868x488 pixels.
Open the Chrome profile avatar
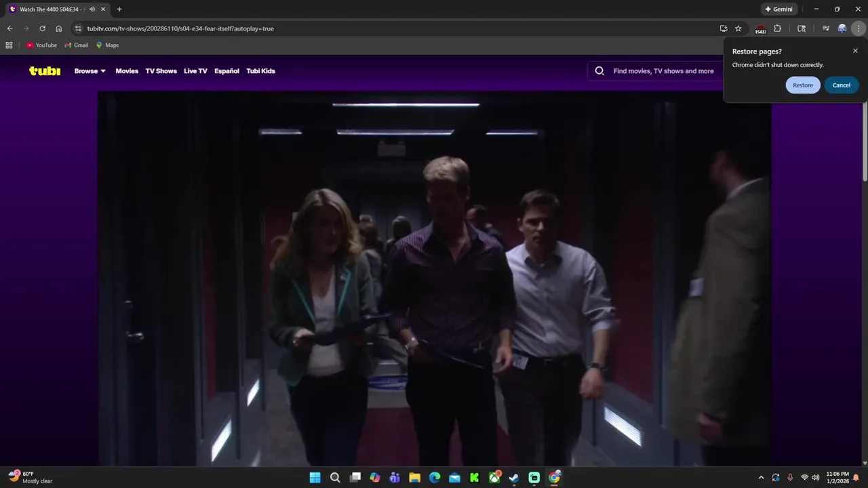pyautogui.click(x=842, y=28)
